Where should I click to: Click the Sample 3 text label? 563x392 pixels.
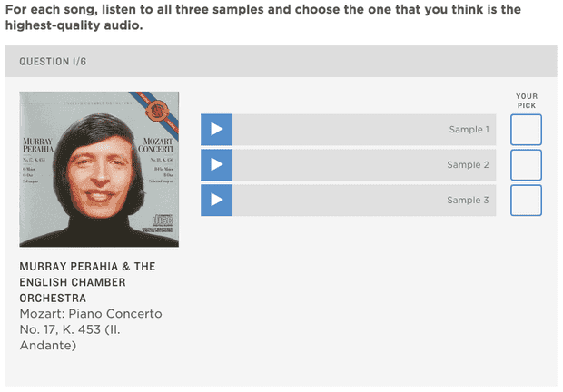click(x=469, y=201)
